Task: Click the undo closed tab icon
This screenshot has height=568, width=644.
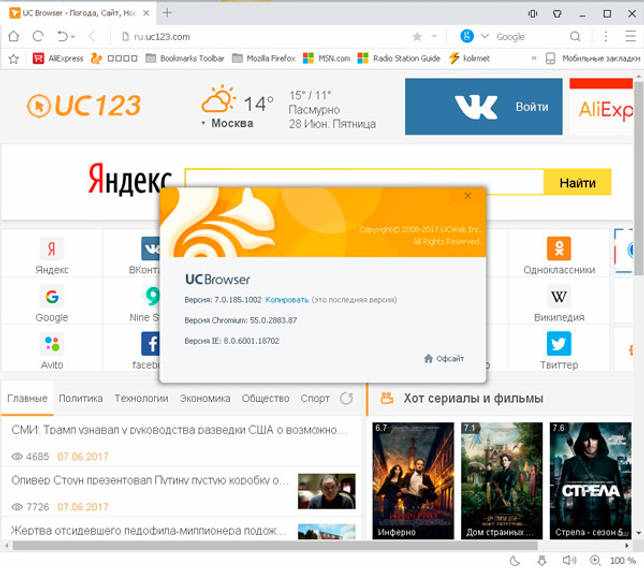Action: click(x=63, y=37)
